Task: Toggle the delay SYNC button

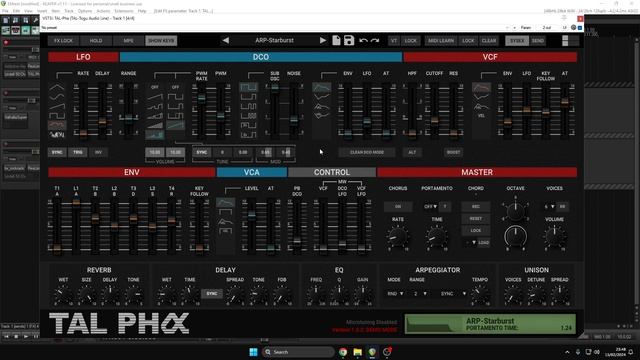Action: click(212, 293)
